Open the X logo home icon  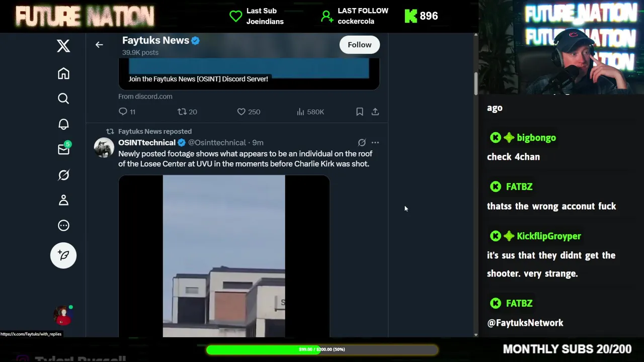click(63, 46)
